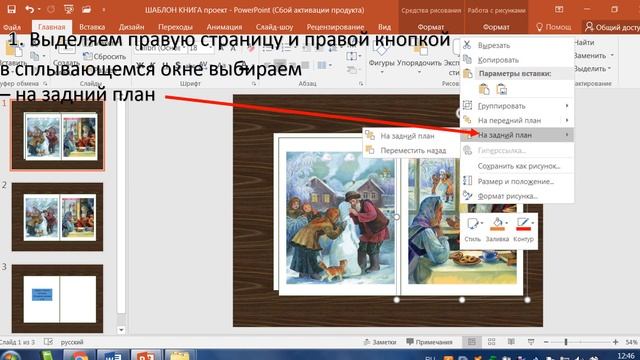Screen dimensions: 640x360
Task: Click the Open folder icon in quick access toolbar
Action: tap(86, 9)
